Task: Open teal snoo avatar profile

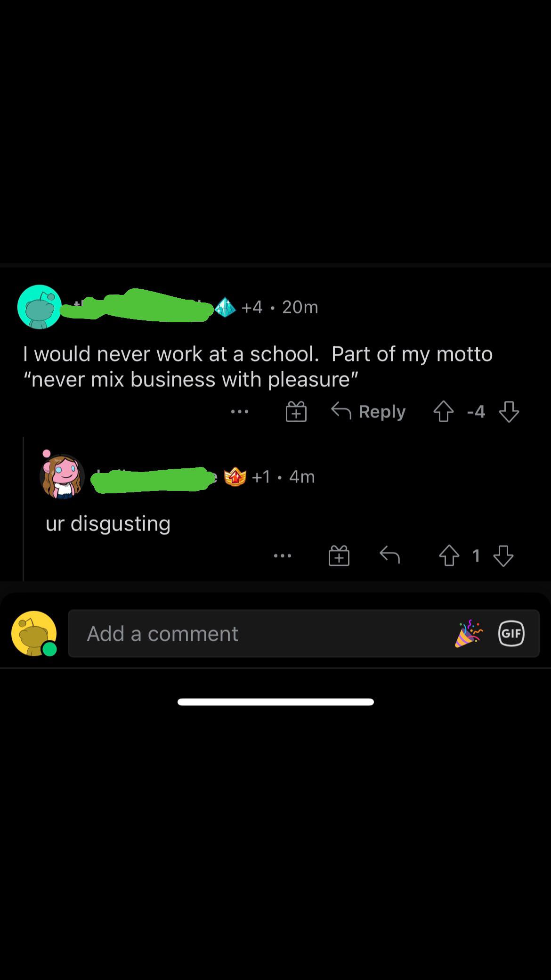Action: (40, 307)
